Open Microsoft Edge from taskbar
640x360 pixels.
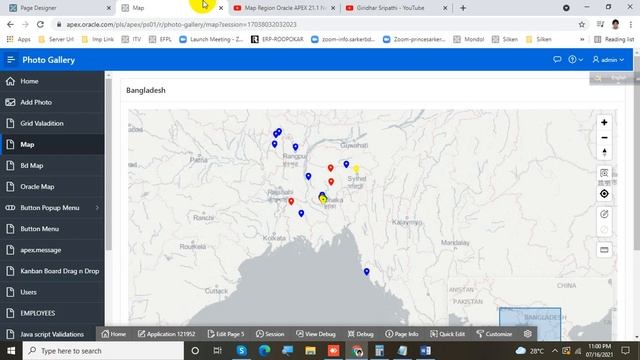click(x=264, y=351)
